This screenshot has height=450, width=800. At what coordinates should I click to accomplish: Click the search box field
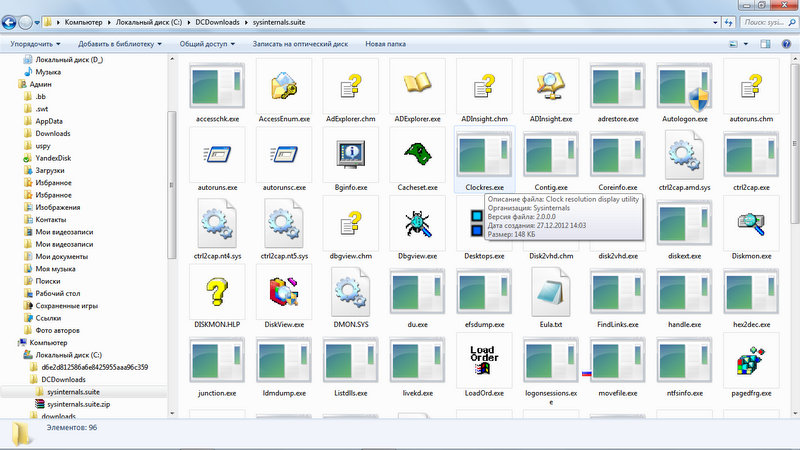point(768,22)
